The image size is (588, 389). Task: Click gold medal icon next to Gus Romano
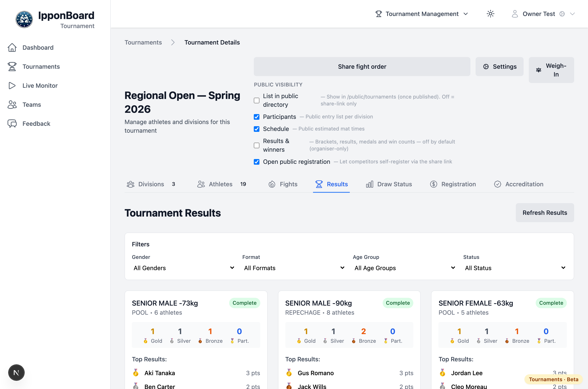(289, 372)
